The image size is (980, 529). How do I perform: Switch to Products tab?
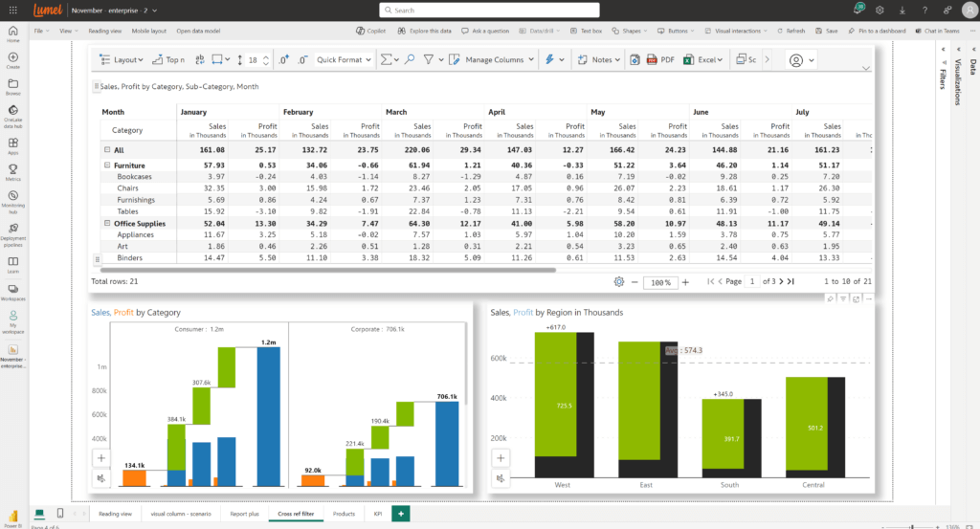point(344,514)
